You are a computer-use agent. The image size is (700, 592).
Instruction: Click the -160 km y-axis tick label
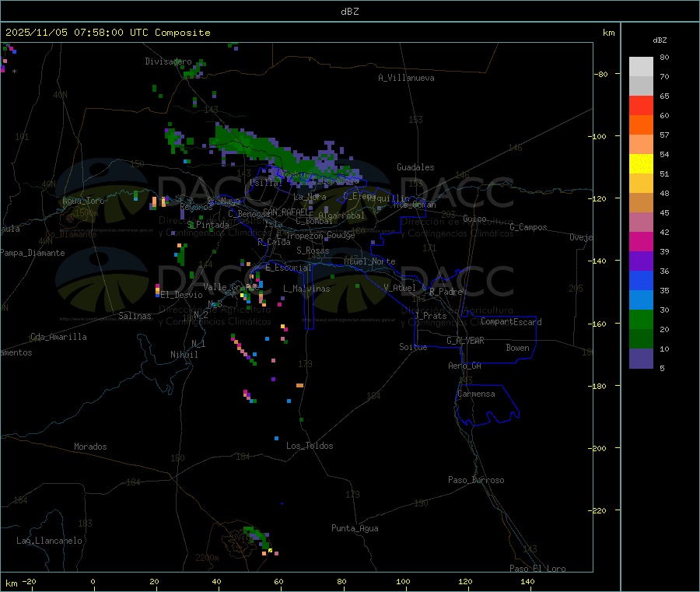(x=599, y=324)
